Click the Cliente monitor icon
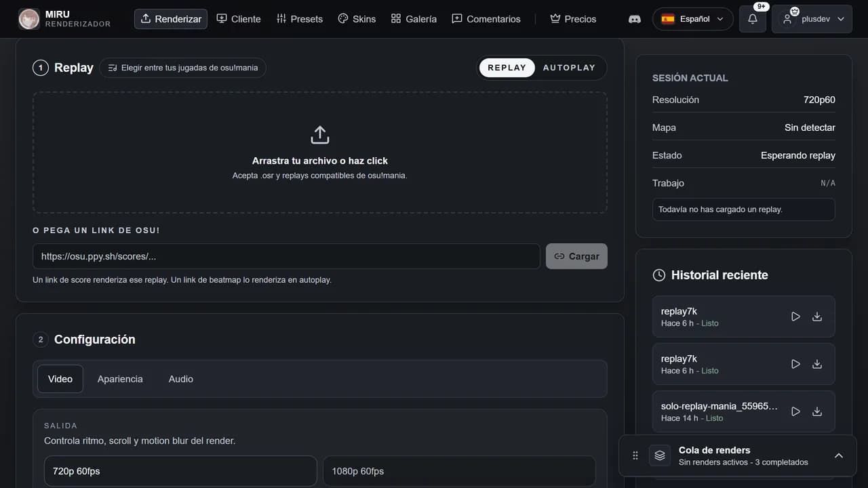Screen dimensions: 868x488 tap(222, 19)
